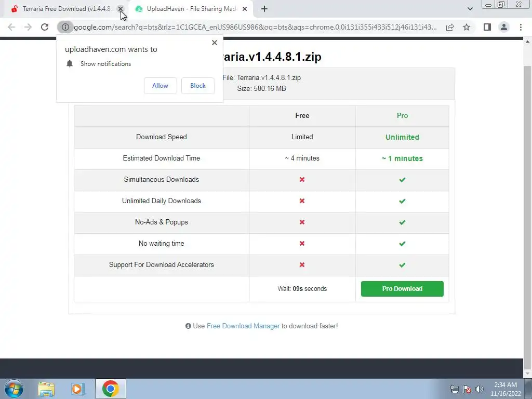This screenshot has height=399, width=532.
Task: Click the 'No-Ads & Popups' row label
Action: [162, 222]
